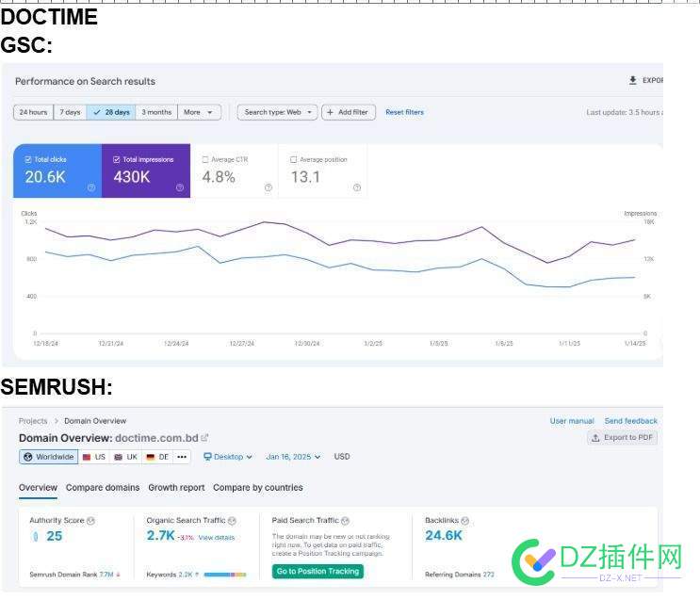This screenshot has width=700, height=600.
Task: Select the 3 months range
Action: pyautogui.click(x=156, y=112)
